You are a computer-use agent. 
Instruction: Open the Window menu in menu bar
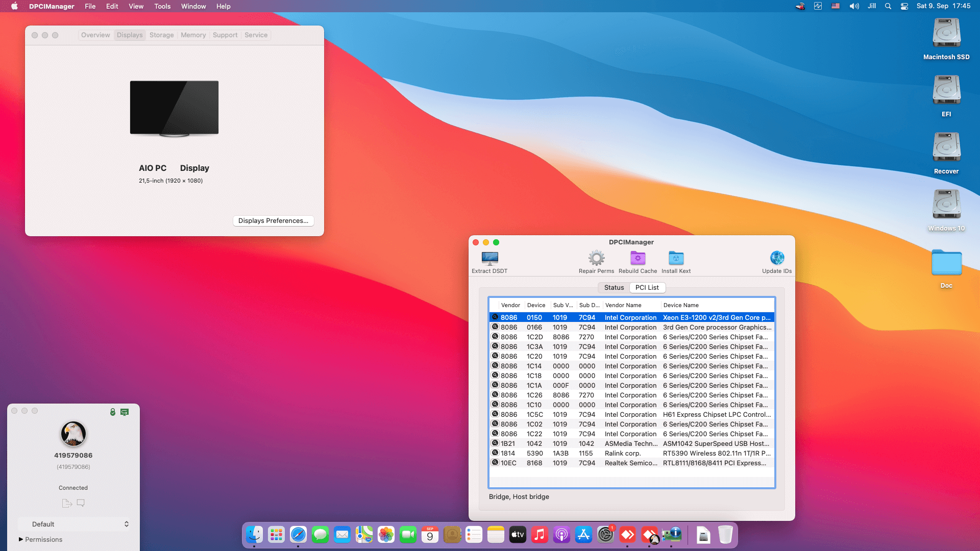193,6
